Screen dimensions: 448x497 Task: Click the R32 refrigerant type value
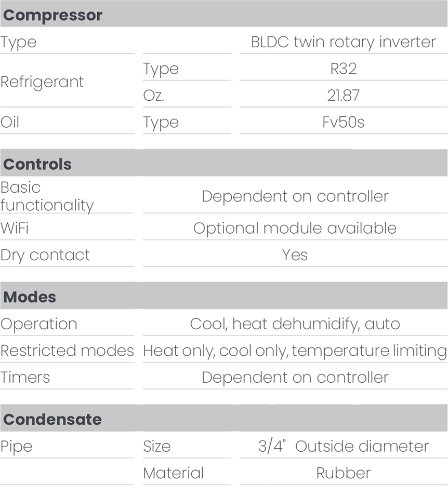(x=344, y=69)
